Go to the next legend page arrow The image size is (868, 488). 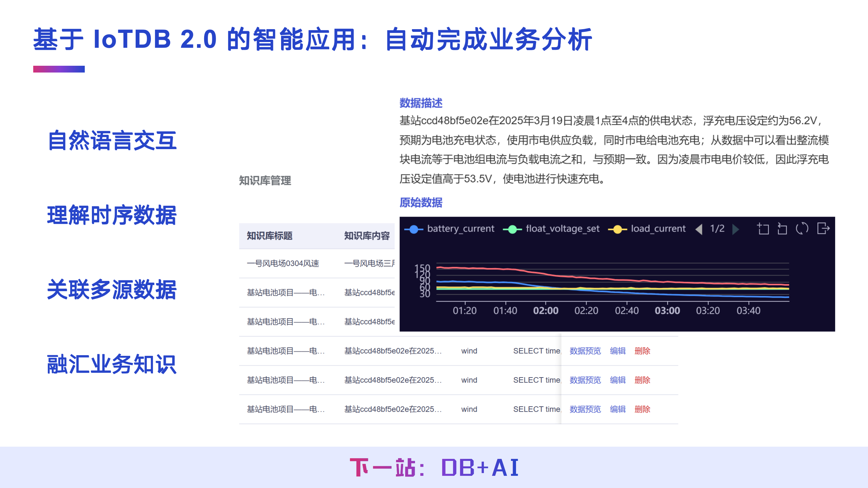pos(735,229)
